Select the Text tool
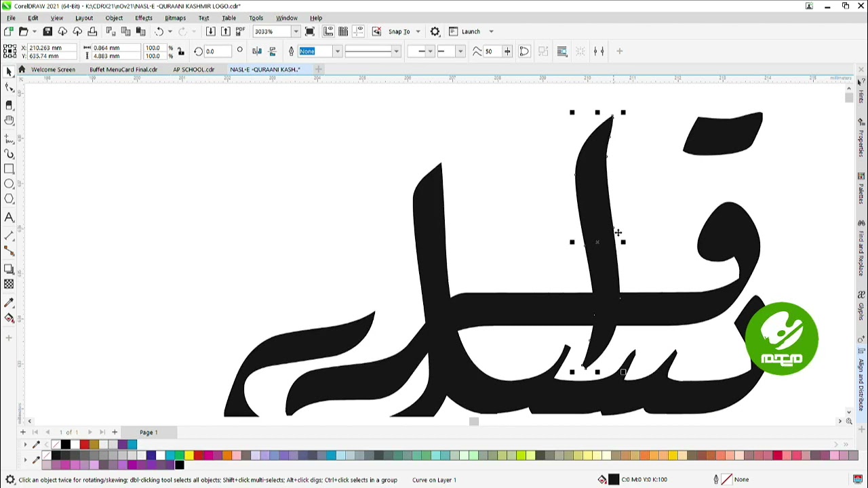The image size is (868, 488). [x=9, y=218]
